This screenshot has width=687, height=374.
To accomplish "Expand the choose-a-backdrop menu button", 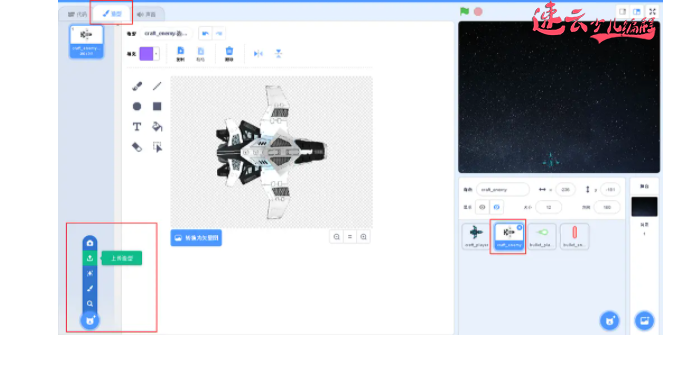I will click(644, 321).
